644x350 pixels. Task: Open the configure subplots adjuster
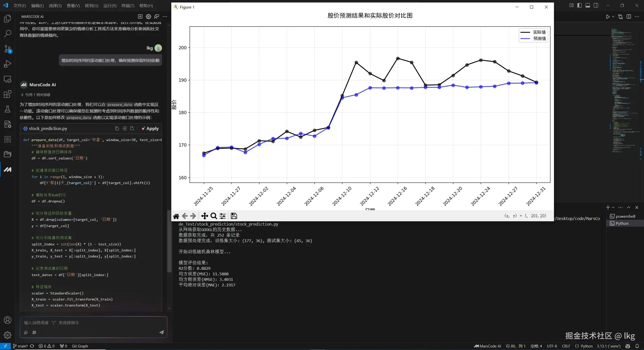click(223, 216)
